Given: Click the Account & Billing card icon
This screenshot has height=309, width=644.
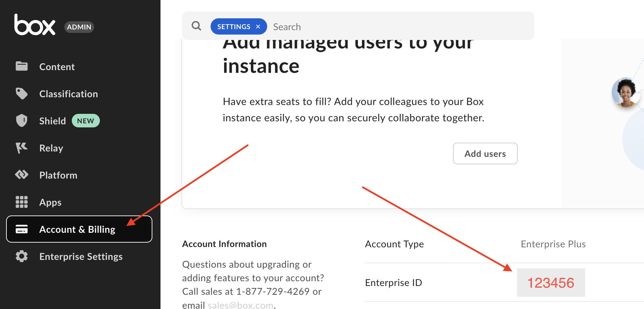Looking at the screenshot, I should tap(21, 229).
